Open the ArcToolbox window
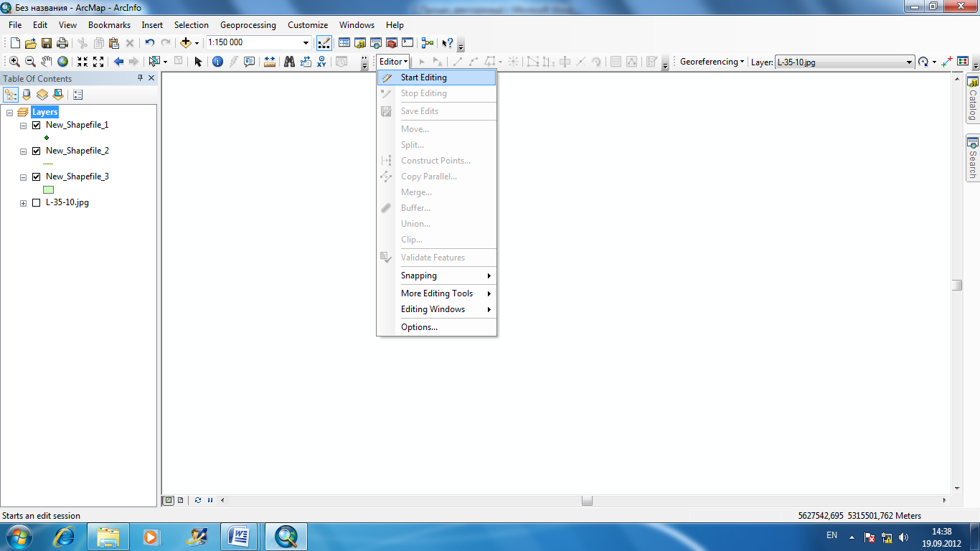980x551 pixels. [x=392, y=43]
